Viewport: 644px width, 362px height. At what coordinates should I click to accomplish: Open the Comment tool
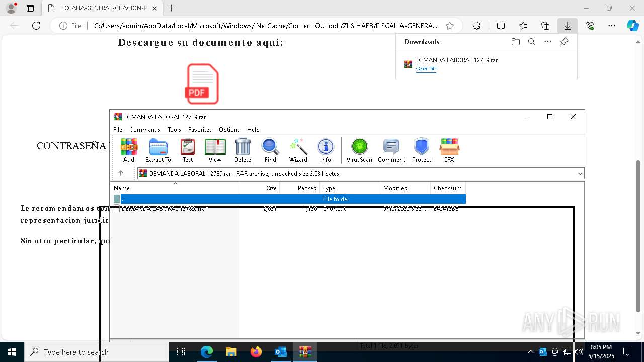[391, 150]
